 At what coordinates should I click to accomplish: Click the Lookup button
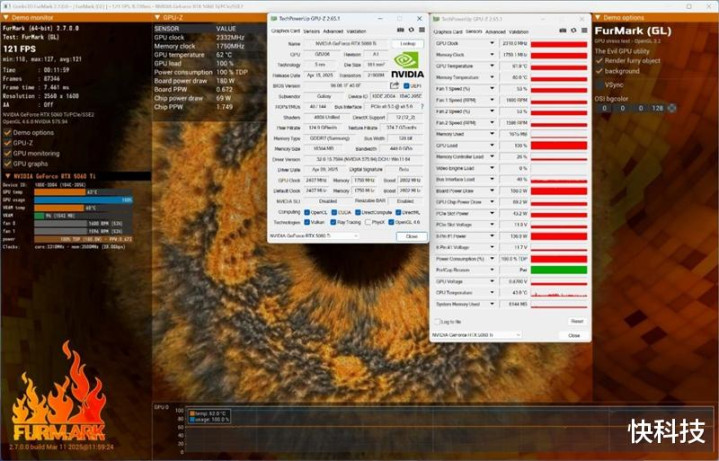[408, 44]
